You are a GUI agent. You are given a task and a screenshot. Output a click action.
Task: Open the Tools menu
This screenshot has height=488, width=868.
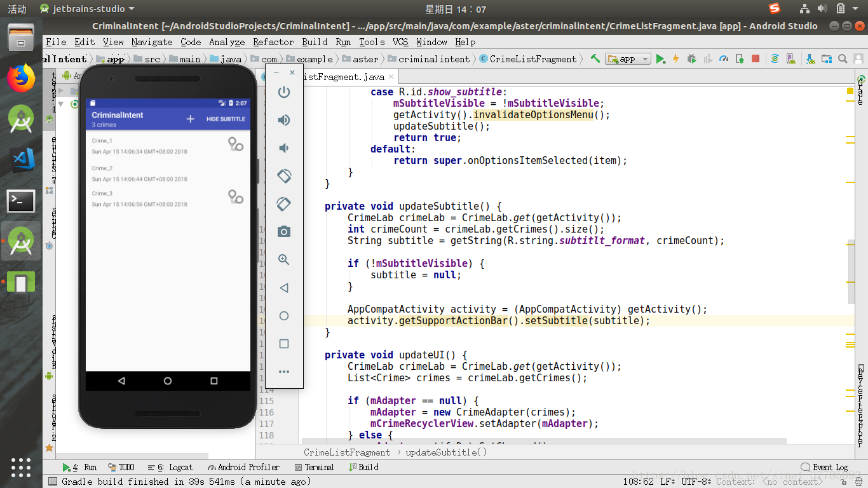point(372,42)
